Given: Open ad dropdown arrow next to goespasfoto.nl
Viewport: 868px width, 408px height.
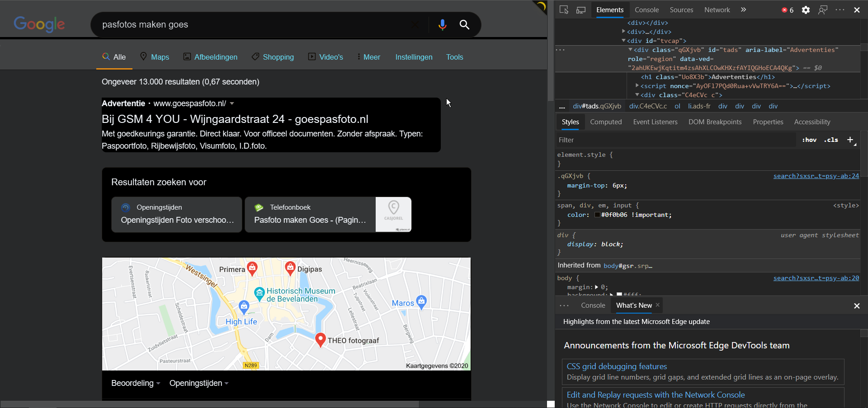Looking at the screenshot, I should 232,103.
